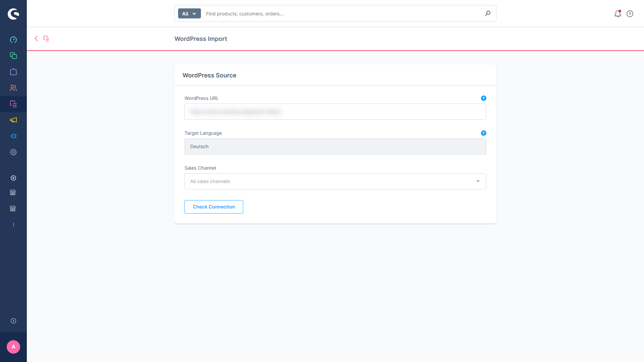Open the notifications bell

(618, 13)
